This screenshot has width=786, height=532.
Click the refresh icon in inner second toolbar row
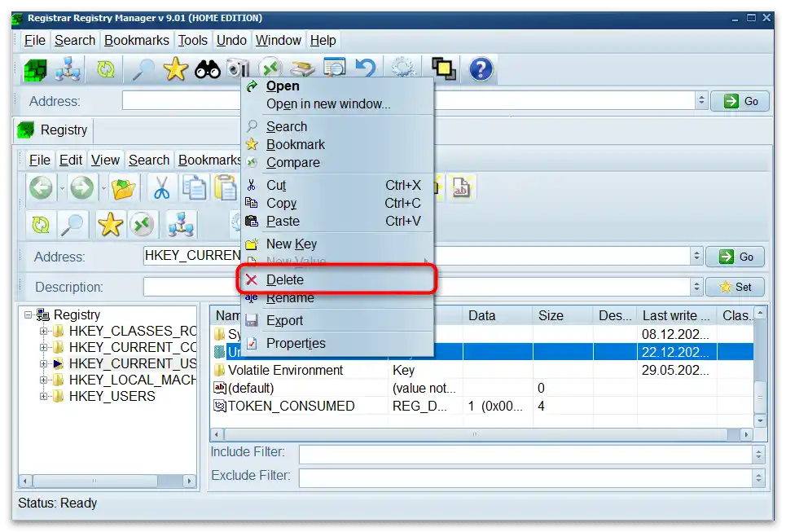[x=41, y=225]
